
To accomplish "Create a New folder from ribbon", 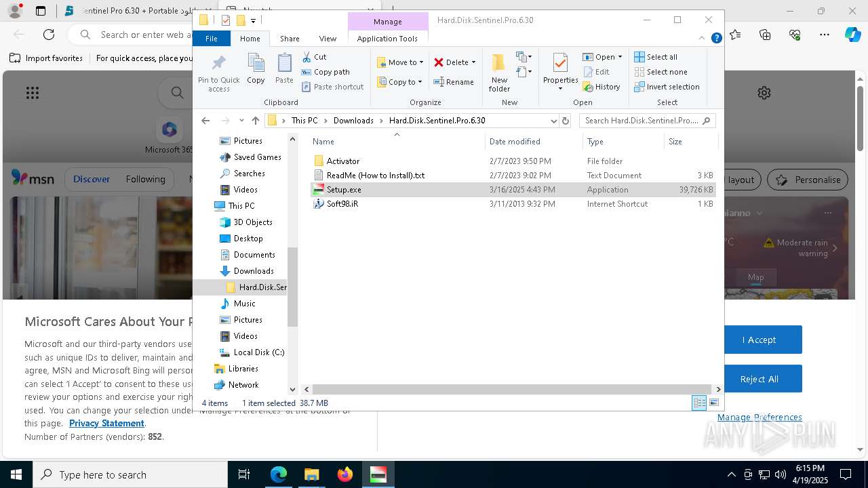I will click(499, 73).
